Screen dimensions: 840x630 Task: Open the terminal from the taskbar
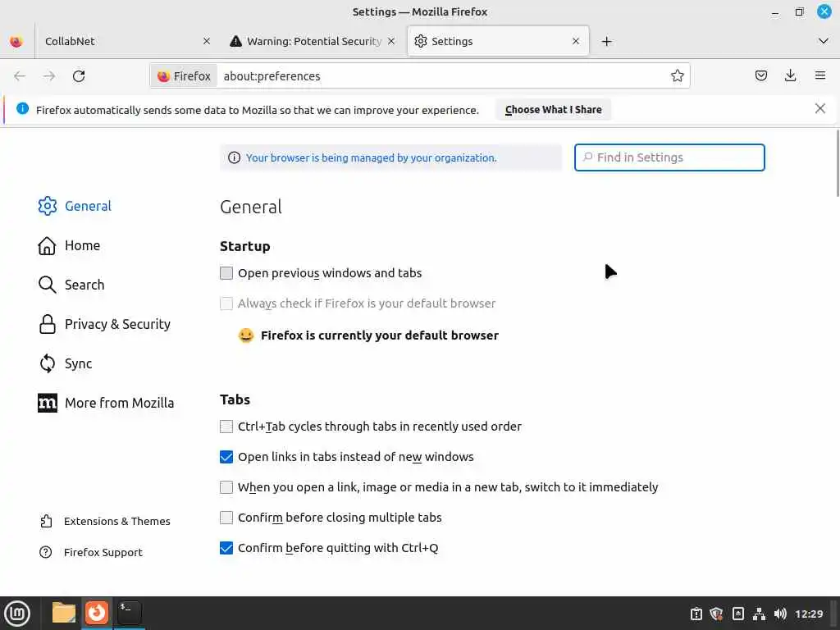pyautogui.click(x=129, y=612)
